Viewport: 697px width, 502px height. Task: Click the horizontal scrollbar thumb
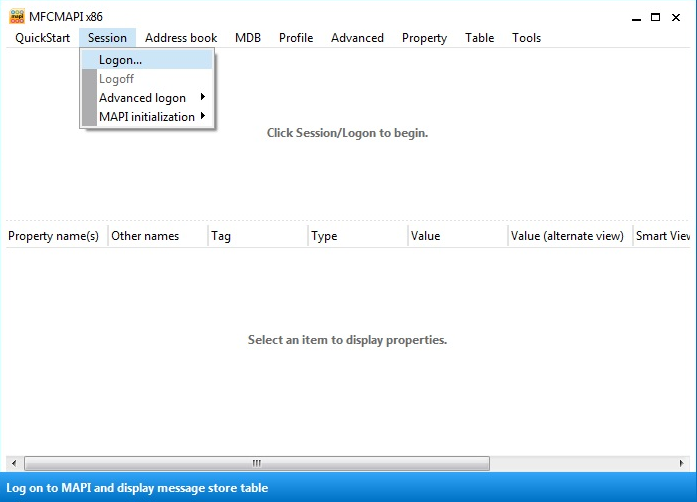point(257,463)
